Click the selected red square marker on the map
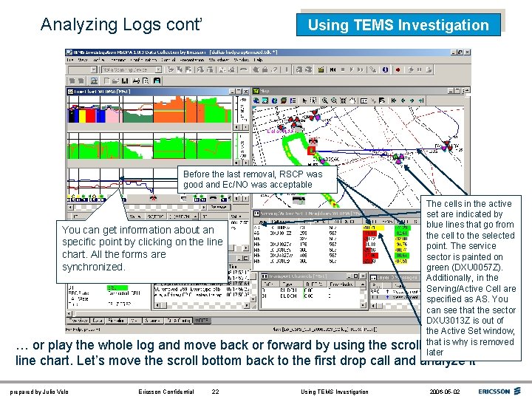Image resolution: width=532 pixels, height=399 pixels. (x=311, y=151)
